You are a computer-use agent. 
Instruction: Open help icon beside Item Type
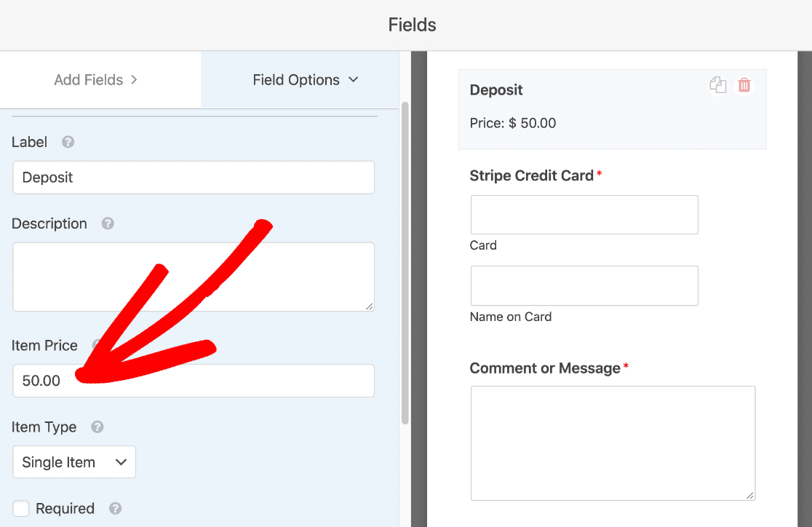pos(97,427)
